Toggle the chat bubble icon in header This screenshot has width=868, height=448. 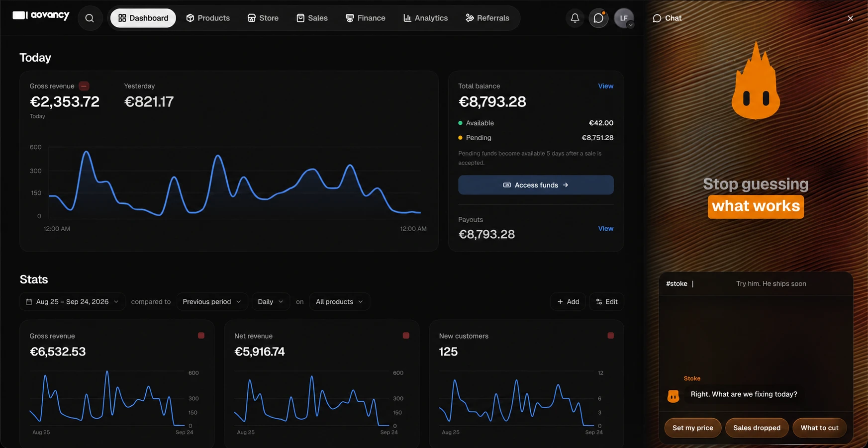coord(598,18)
